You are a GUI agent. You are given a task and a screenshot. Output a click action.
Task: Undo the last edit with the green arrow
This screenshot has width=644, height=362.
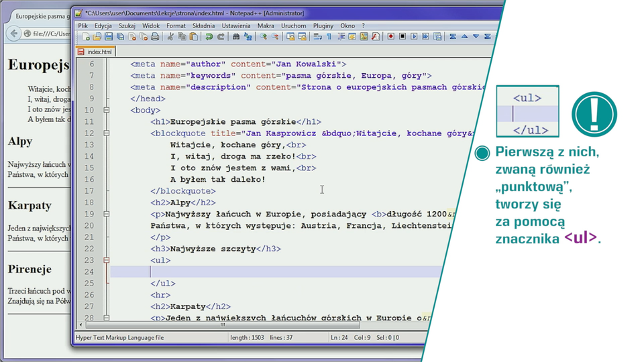point(209,37)
